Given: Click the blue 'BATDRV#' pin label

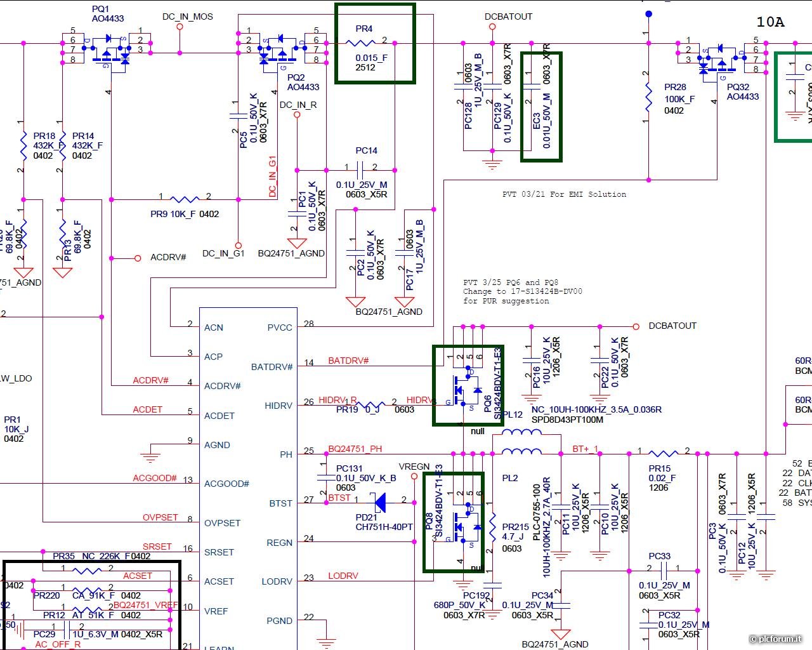Looking at the screenshot, I should [x=272, y=367].
